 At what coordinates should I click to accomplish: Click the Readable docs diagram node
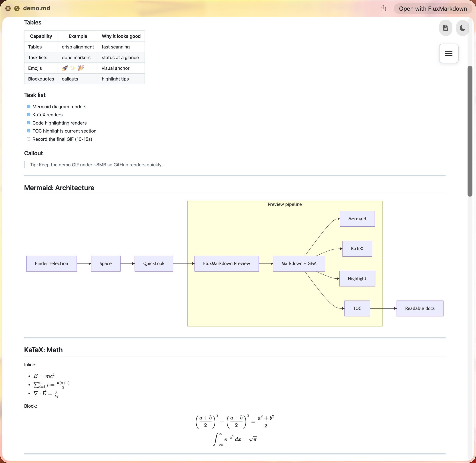[x=420, y=308]
